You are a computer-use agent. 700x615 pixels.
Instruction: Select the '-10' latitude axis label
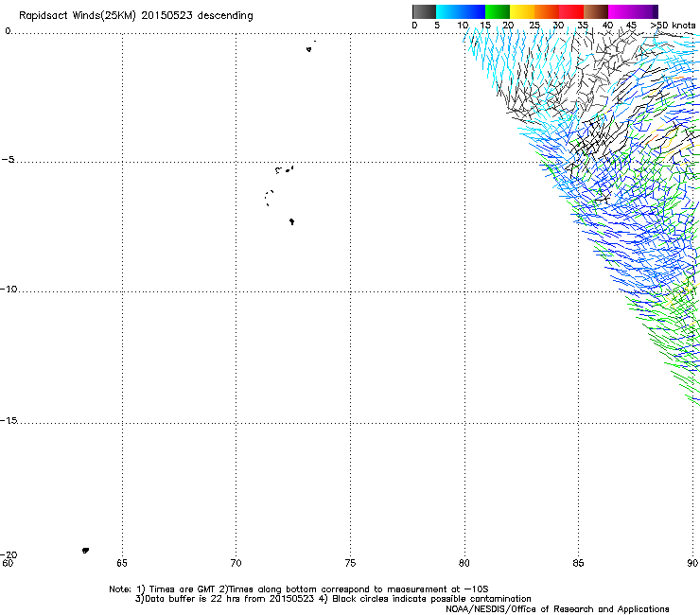pos(9,289)
